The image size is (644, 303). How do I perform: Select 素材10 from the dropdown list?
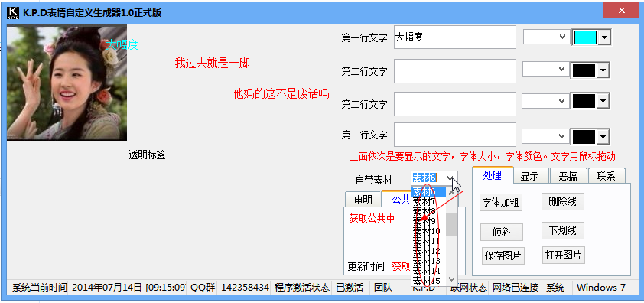point(429,231)
